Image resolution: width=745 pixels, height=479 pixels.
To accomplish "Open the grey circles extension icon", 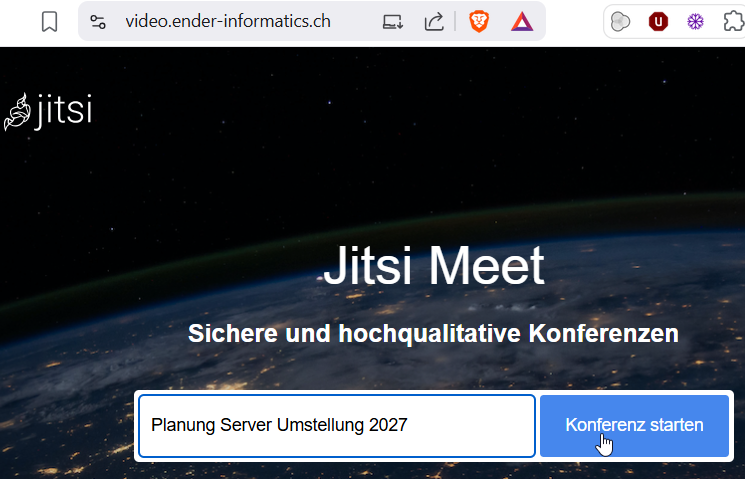I will click(x=620, y=22).
